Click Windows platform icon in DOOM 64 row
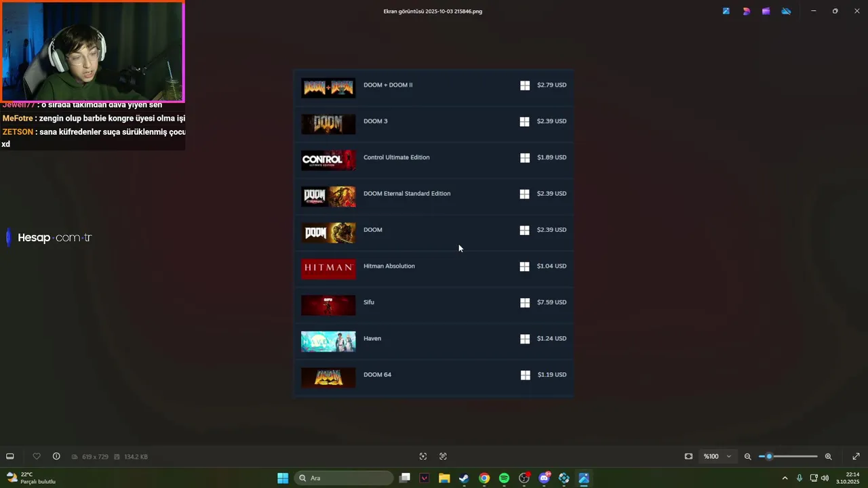868x488 pixels. coord(525,375)
